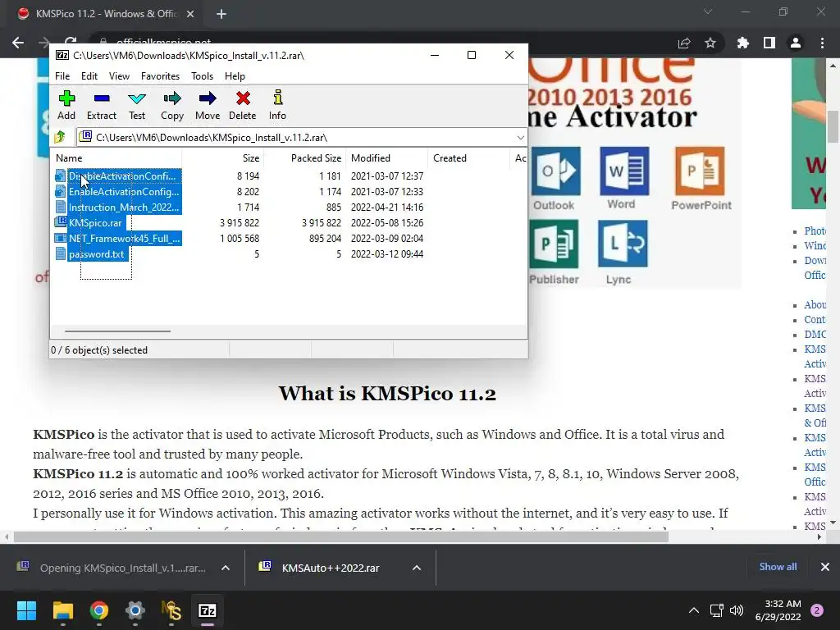840x630 pixels.
Task: Open the Info tool in 7-Zip
Action: tap(277, 105)
